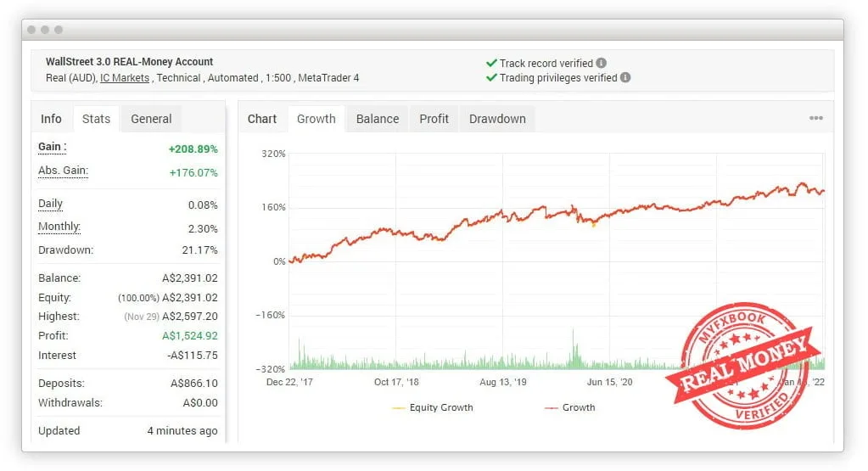This screenshot has height=471, width=868.
Task: Open the General tab
Action: (151, 119)
